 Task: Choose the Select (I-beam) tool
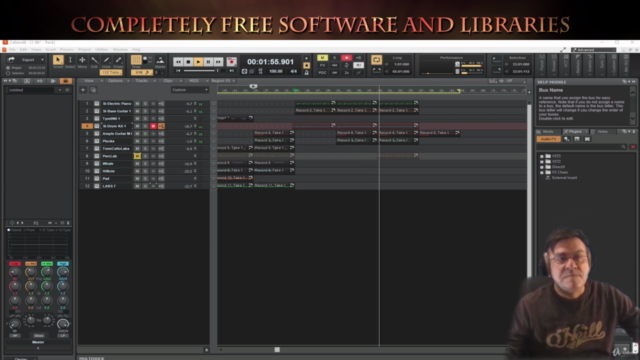pos(70,60)
